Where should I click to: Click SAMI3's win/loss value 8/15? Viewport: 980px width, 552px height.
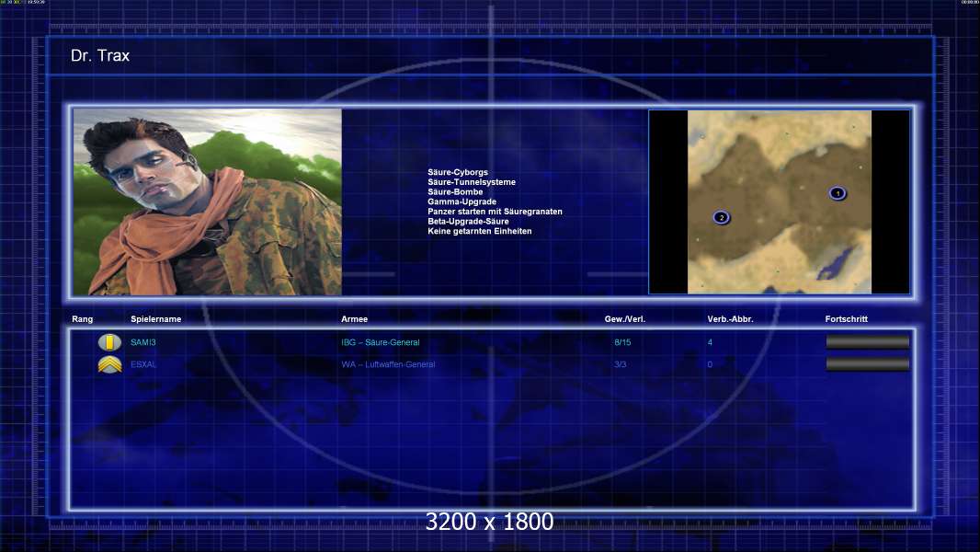[622, 342]
